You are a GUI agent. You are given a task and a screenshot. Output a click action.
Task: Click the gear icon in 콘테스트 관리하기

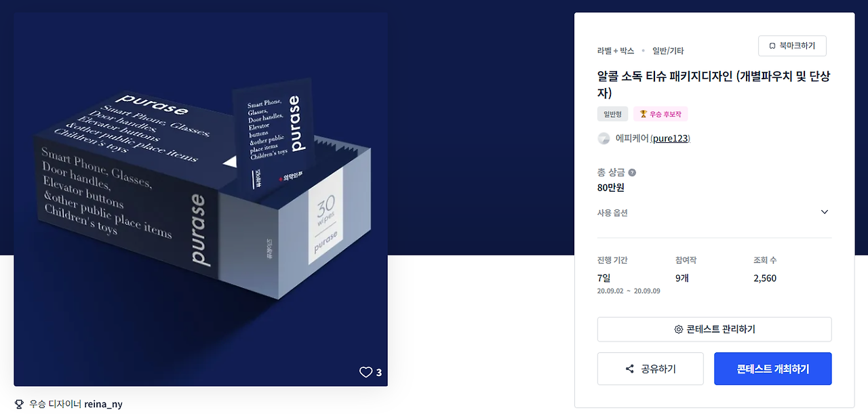point(678,329)
